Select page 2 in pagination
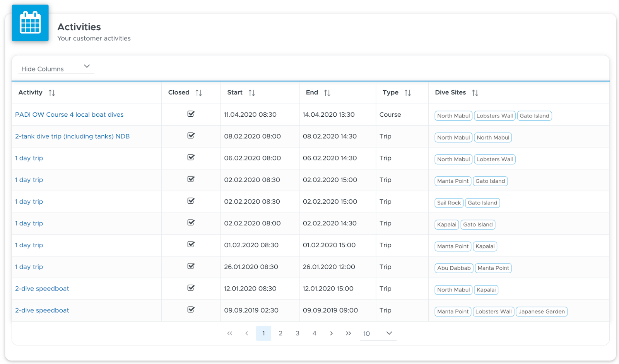 (280, 333)
